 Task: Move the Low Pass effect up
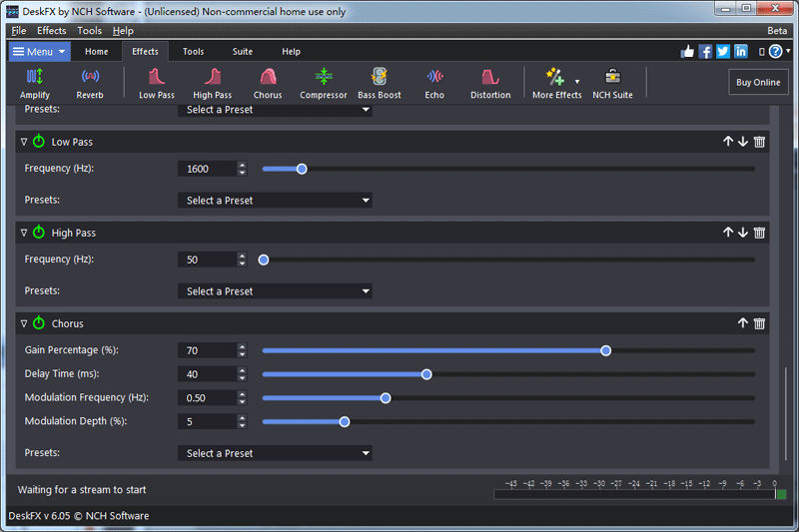728,142
